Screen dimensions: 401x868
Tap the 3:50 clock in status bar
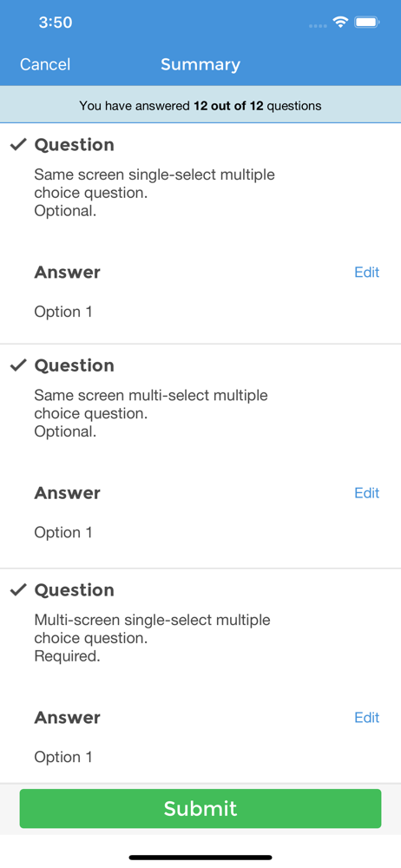point(56,23)
